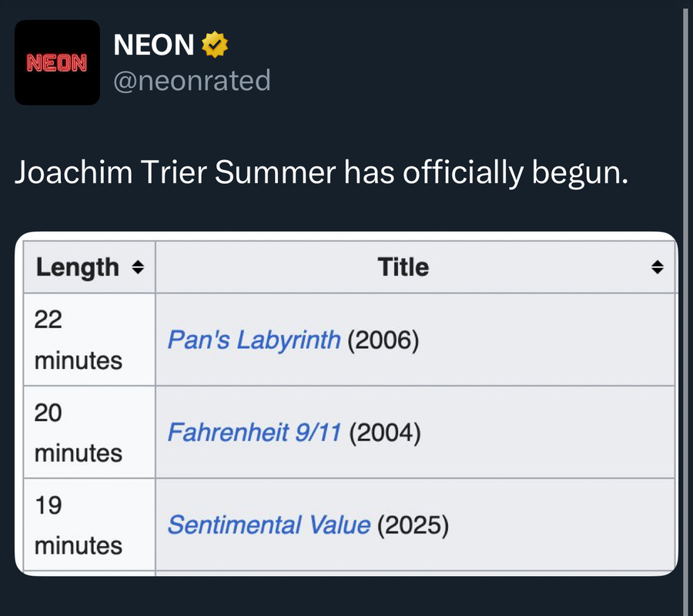
Task: Open the Sentimental Value link
Action: click(269, 525)
